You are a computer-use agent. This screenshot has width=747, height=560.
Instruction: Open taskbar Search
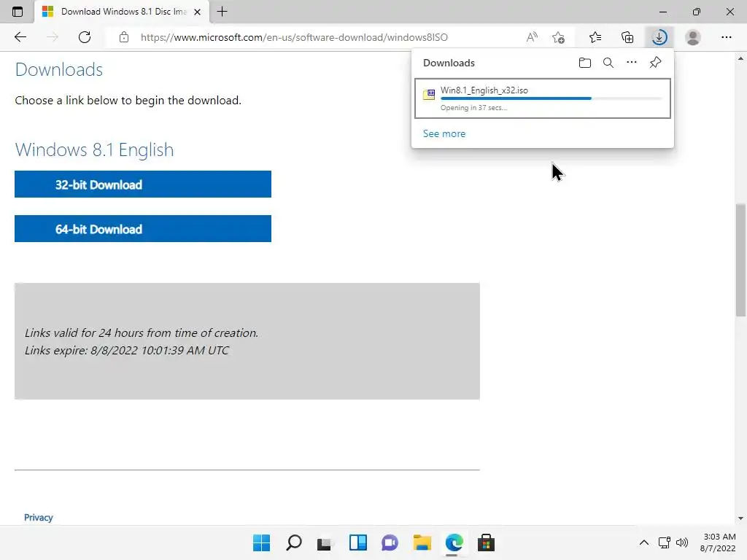[x=293, y=542]
